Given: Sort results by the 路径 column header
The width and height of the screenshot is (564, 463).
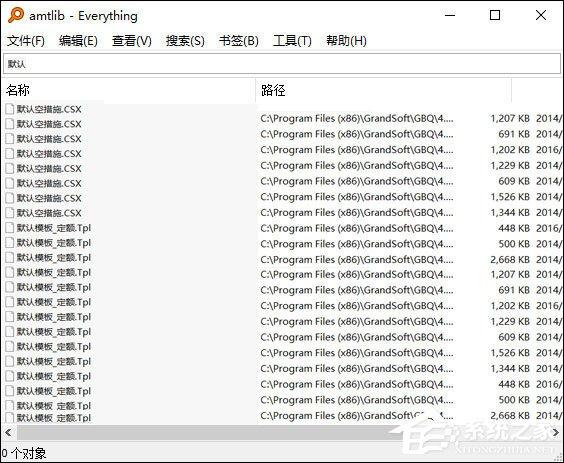Looking at the screenshot, I should pyautogui.click(x=383, y=90).
